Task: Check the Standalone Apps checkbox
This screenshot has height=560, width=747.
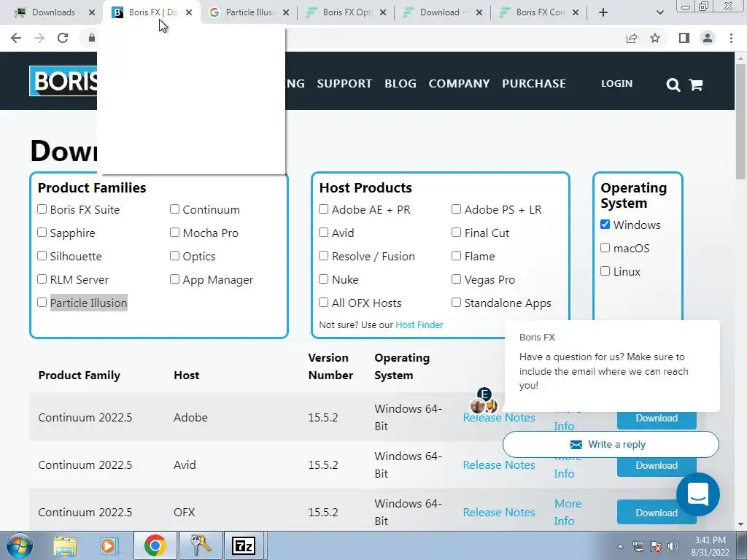Action: pyautogui.click(x=457, y=303)
